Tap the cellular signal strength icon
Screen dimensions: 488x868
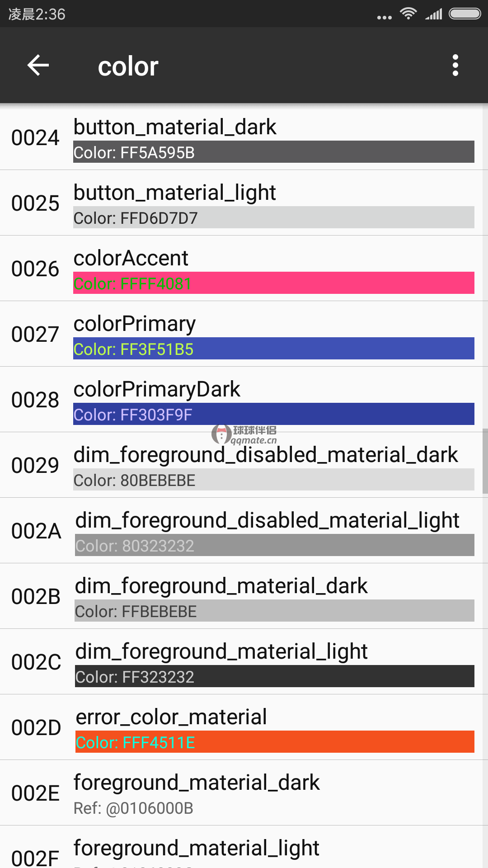434,15
